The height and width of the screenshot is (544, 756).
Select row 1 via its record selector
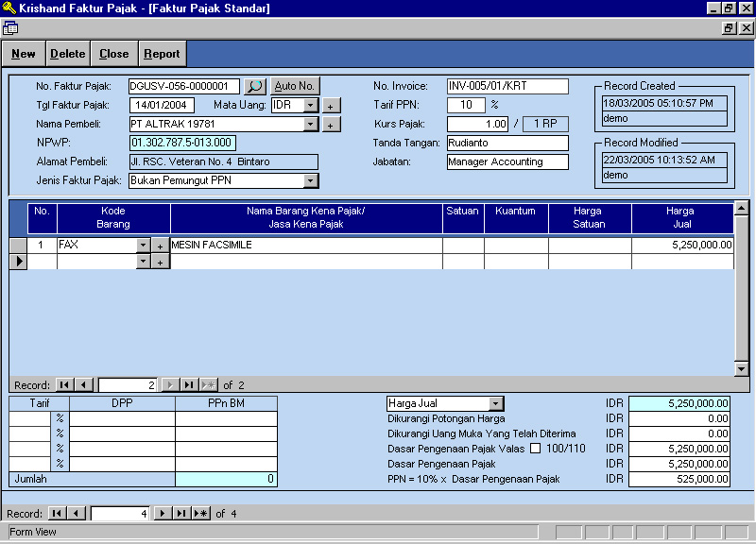18,245
